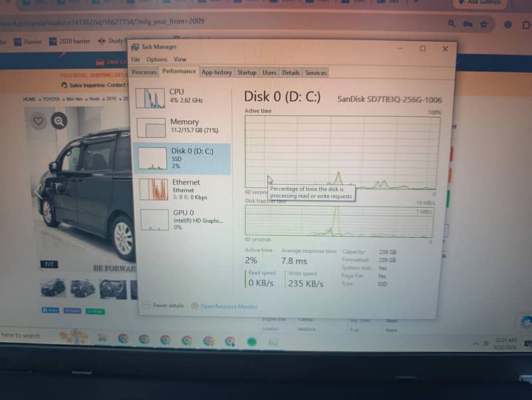Click the Resource Monitor gauge icon
532x400 pixels.
click(195, 306)
